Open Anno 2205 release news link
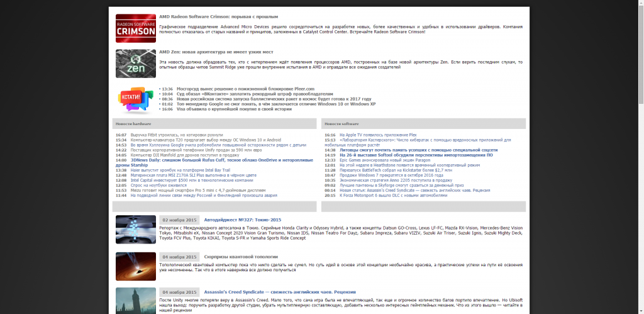 396,181
